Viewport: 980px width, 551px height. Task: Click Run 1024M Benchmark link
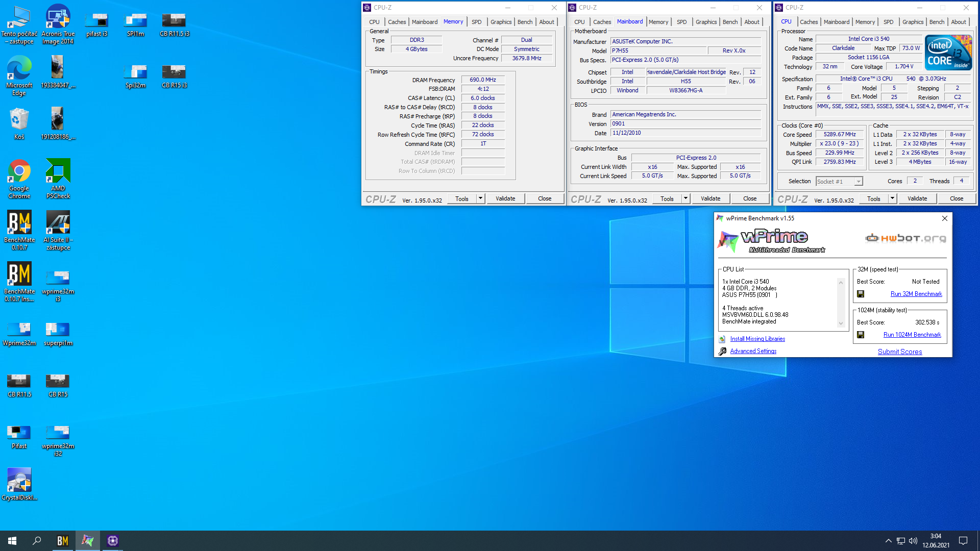coord(912,335)
